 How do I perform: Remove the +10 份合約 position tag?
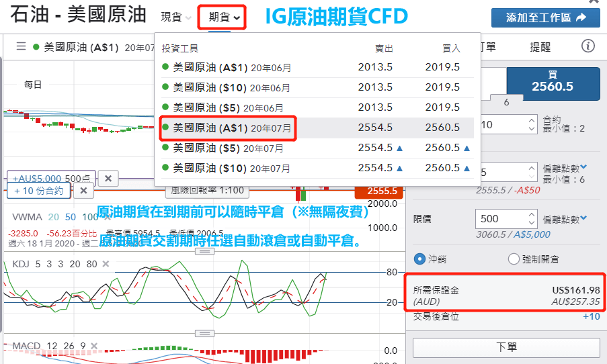[x=83, y=191]
